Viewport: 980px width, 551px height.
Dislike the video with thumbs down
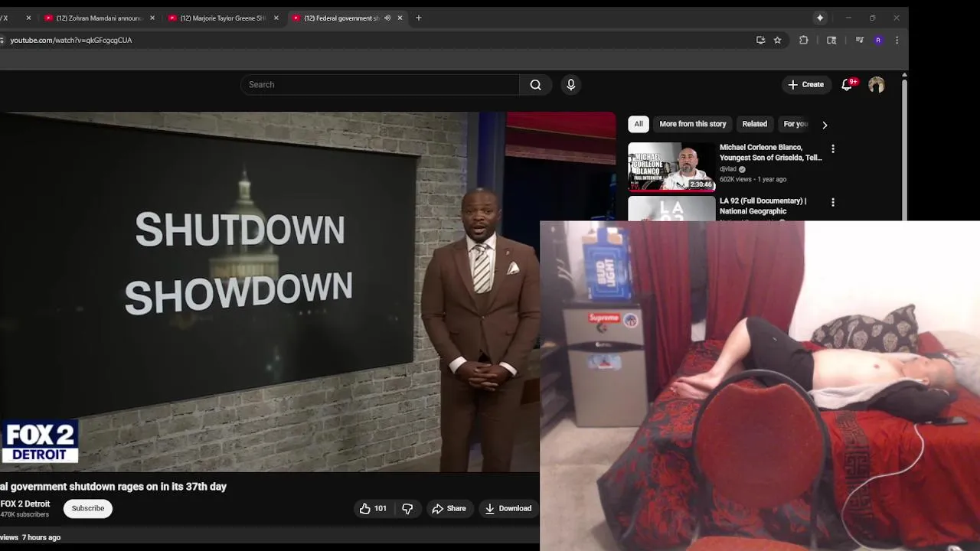407,508
